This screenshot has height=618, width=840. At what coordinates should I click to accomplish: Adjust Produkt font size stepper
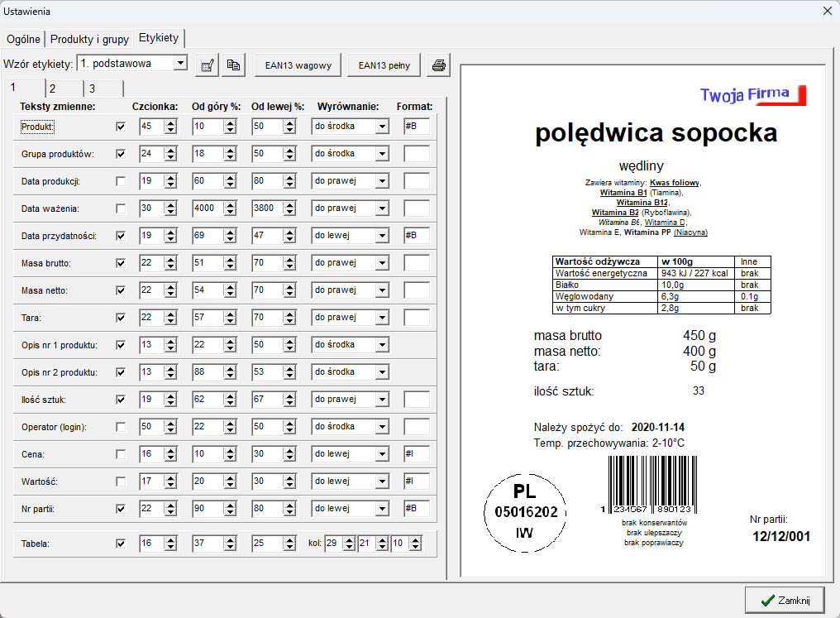[171, 127]
